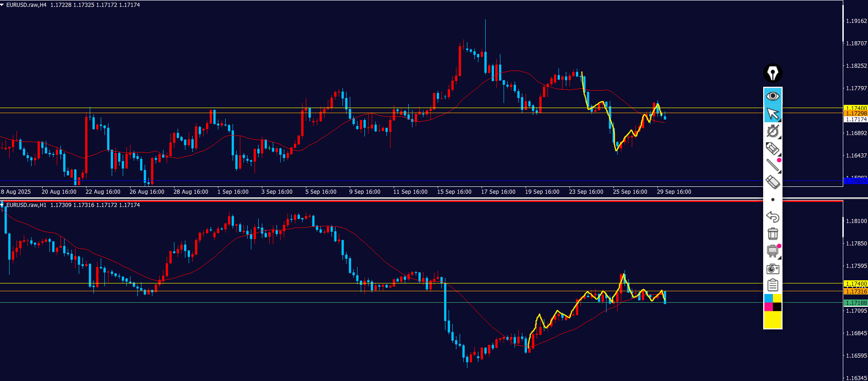Click the crossed-out stopwatch tool
The image size is (868, 381).
coord(773,131)
